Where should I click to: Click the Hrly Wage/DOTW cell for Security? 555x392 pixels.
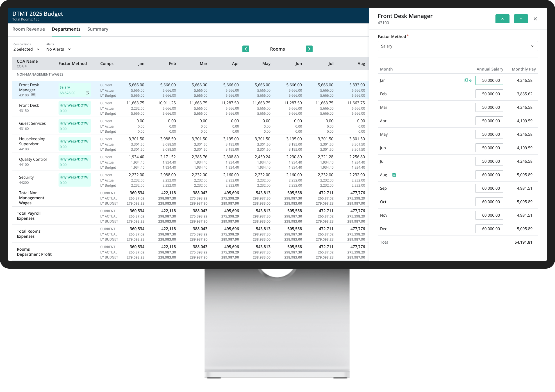pyautogui.click(x=74, y=180)
